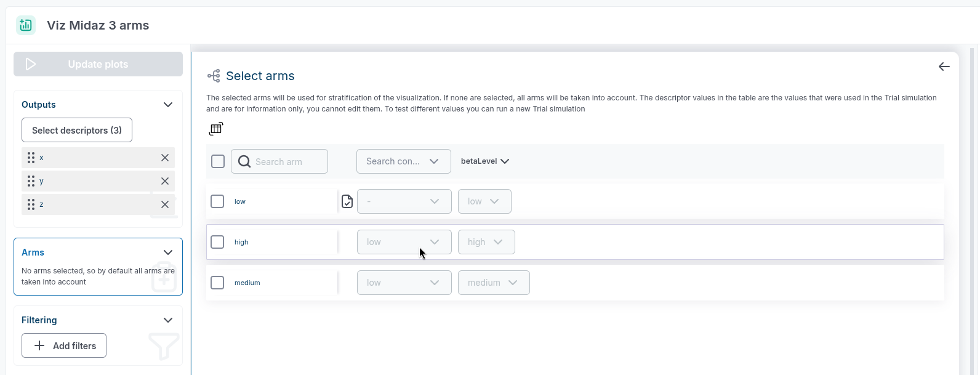This screenshot has width=980, height=375.
Task: Remove descriptor z with its X button
Action: click(165, 204)
